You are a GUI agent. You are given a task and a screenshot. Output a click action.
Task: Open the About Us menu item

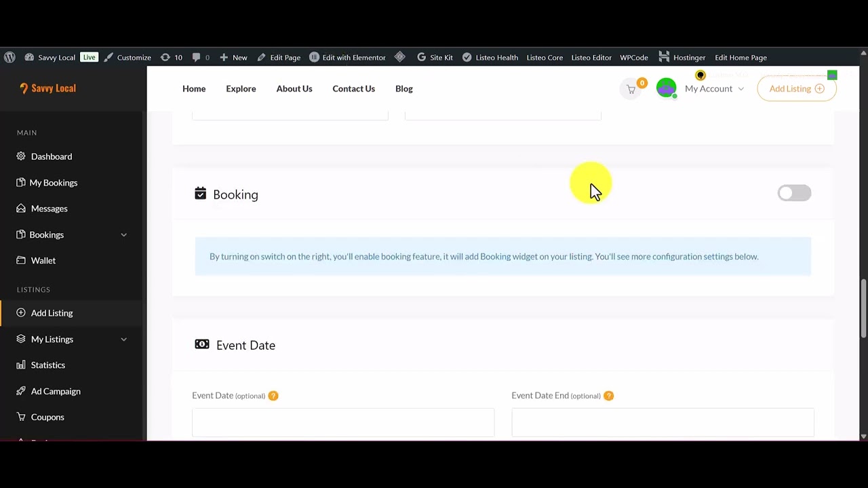294,89
